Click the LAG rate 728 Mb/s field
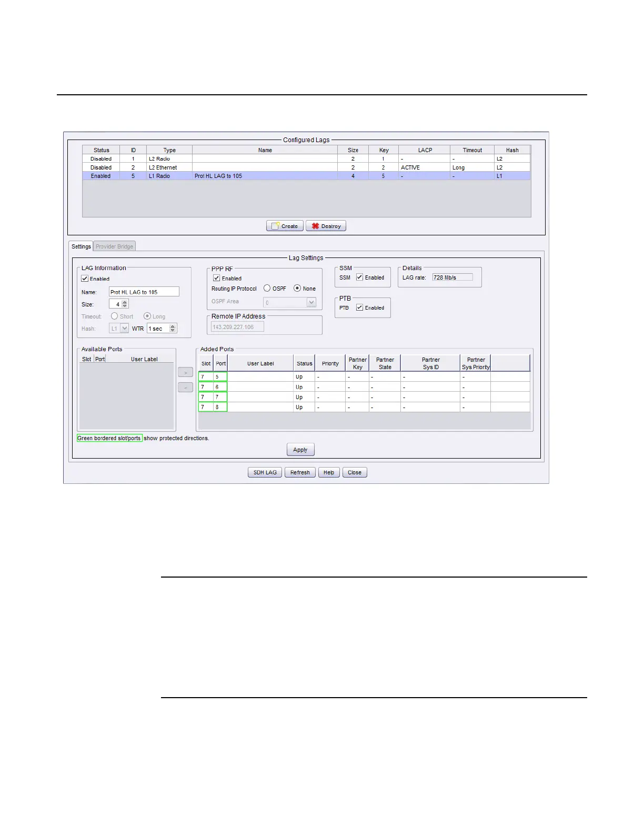The height and width of the screenshot is (834, 644). coord(452,277)
